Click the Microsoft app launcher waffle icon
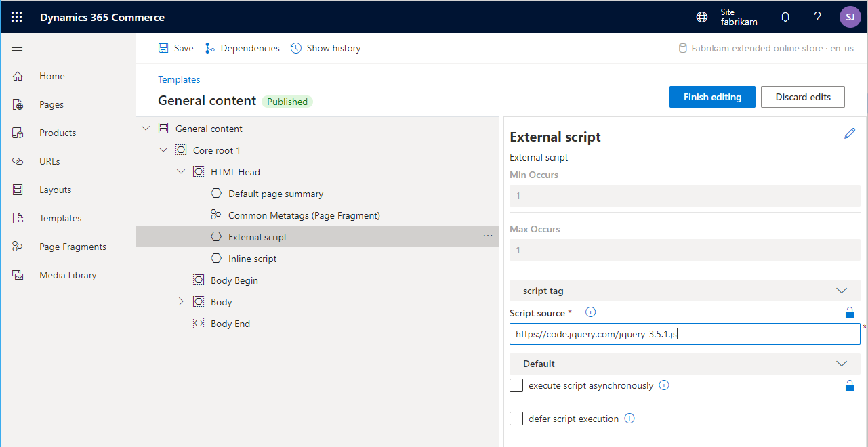 [17, 16]
